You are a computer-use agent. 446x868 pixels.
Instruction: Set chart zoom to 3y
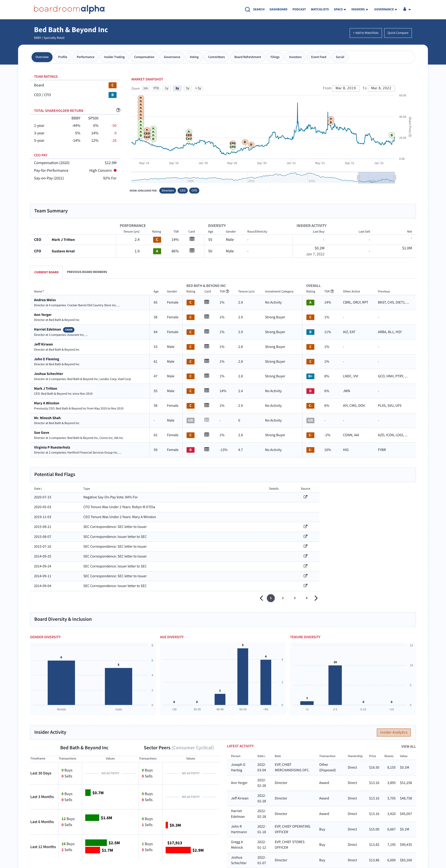click(177, 88)
